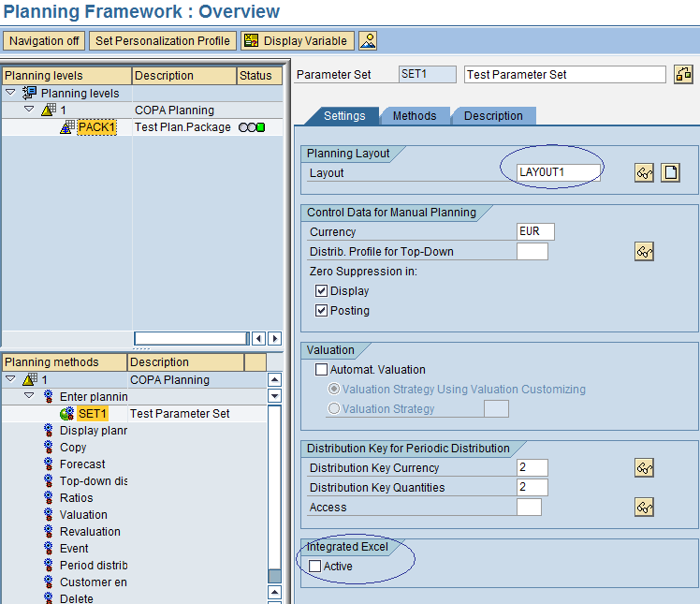Switch to the Methods tab
Image resolution: width=700 pixels, height=604 pixels.
tap(415, 116)
